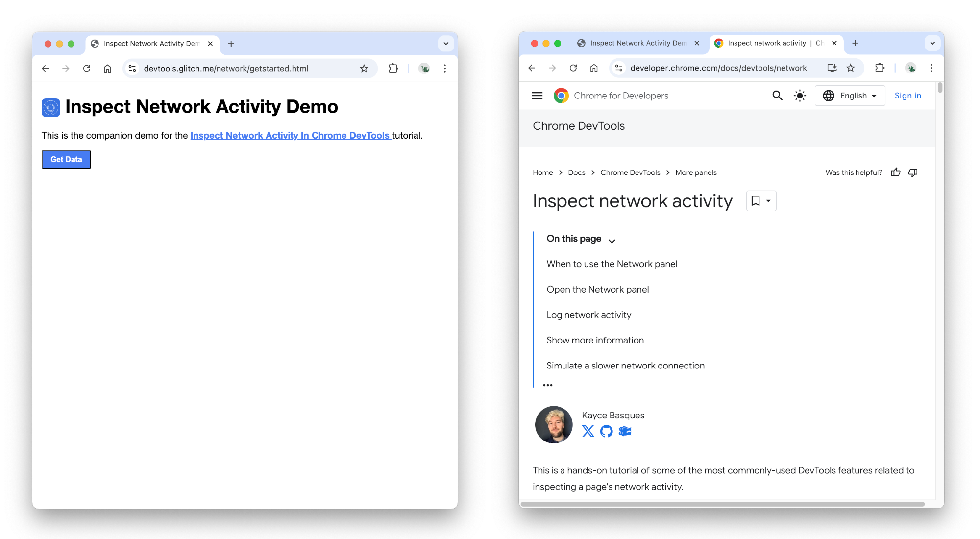Click the Chrome for Developers logo icon
Image resolution: width=980 pixels, height=539 pixels.
[x=563, y=96]
